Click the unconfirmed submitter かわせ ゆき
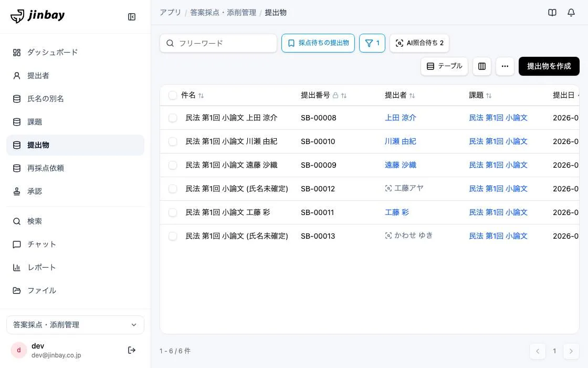The height and width of the screenshot is (368, 588). (x=413, y=236)
